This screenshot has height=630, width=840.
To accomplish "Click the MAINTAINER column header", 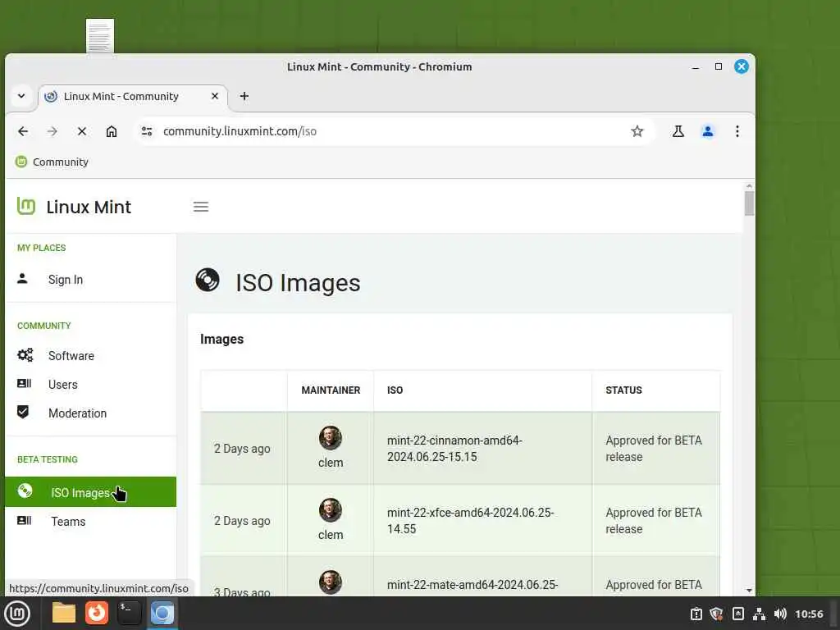I will tap(331, 390).
